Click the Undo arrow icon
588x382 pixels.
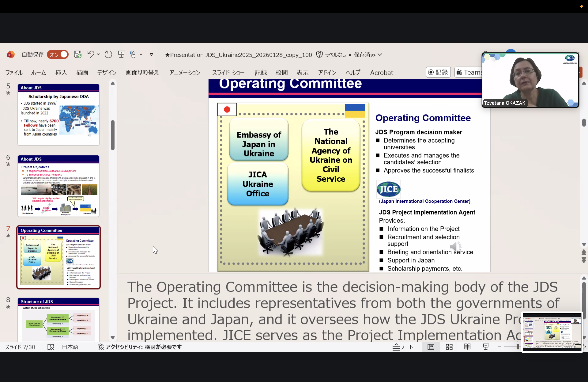91,54
